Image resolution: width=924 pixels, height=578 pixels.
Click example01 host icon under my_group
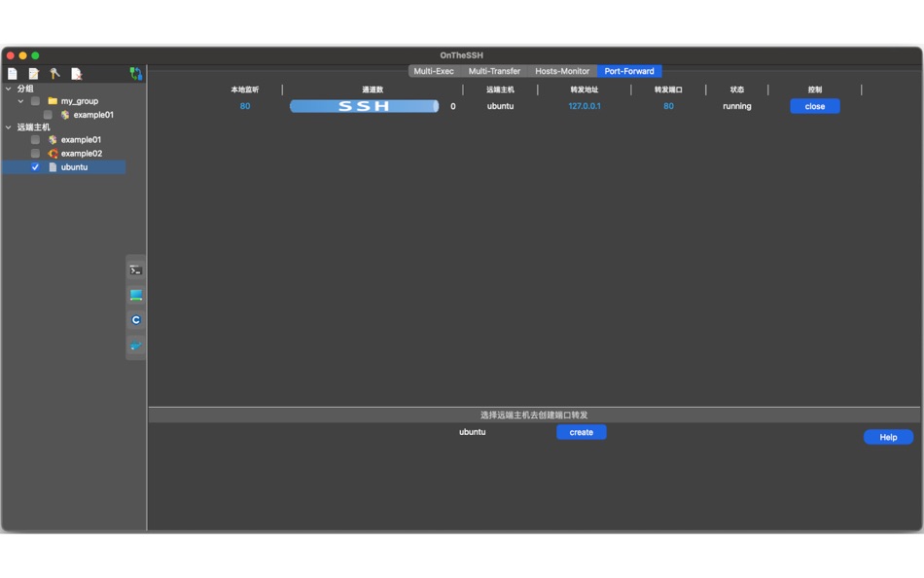(x=65, y=115)
